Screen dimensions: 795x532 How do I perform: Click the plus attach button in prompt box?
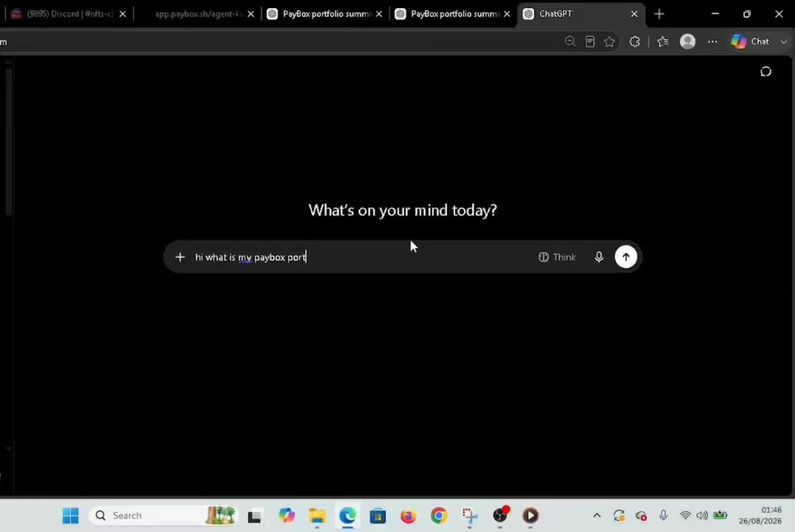pyautogui.click(x=180, y=257)
